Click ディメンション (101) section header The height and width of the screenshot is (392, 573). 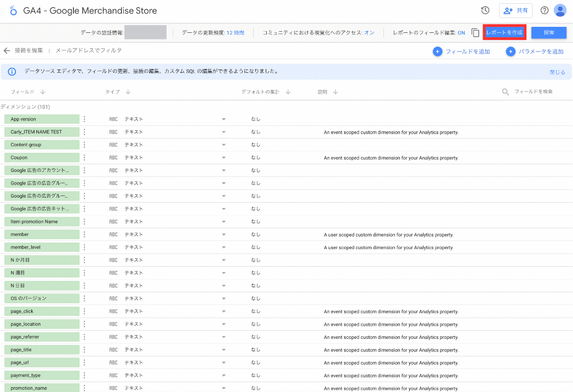[x=25, y=107]
